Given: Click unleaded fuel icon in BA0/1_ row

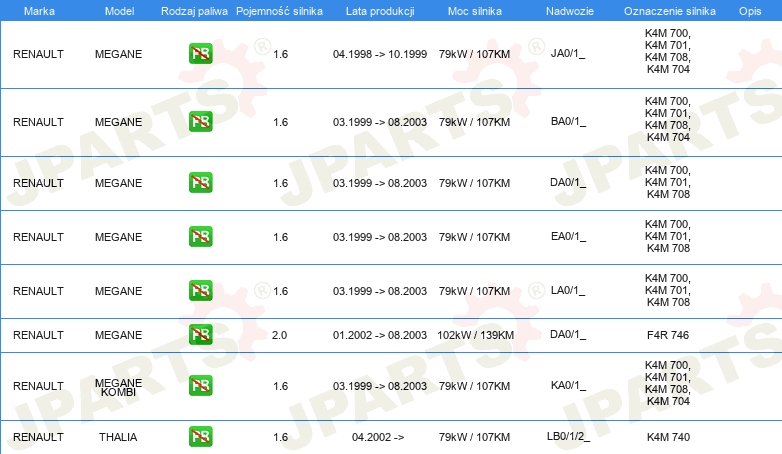Looking at the screenshot, I should (x=201, y=122).
